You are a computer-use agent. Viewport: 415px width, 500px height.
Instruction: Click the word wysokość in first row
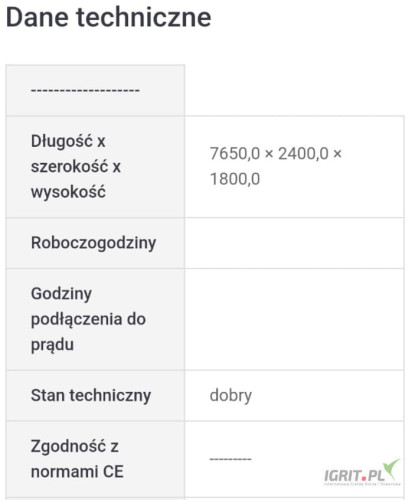[x=68, y=192]
